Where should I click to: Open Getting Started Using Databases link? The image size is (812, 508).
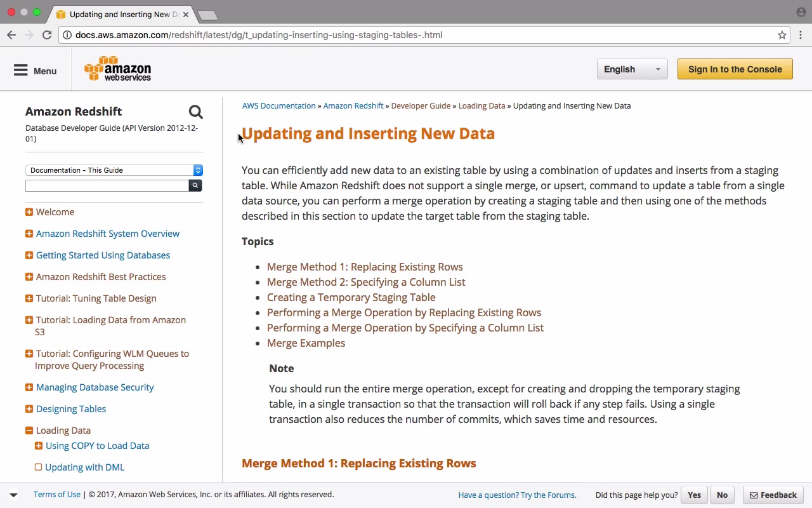(103, 255)
